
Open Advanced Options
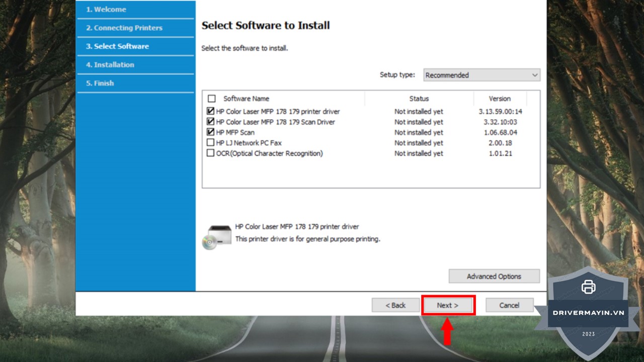pos(494,277)
